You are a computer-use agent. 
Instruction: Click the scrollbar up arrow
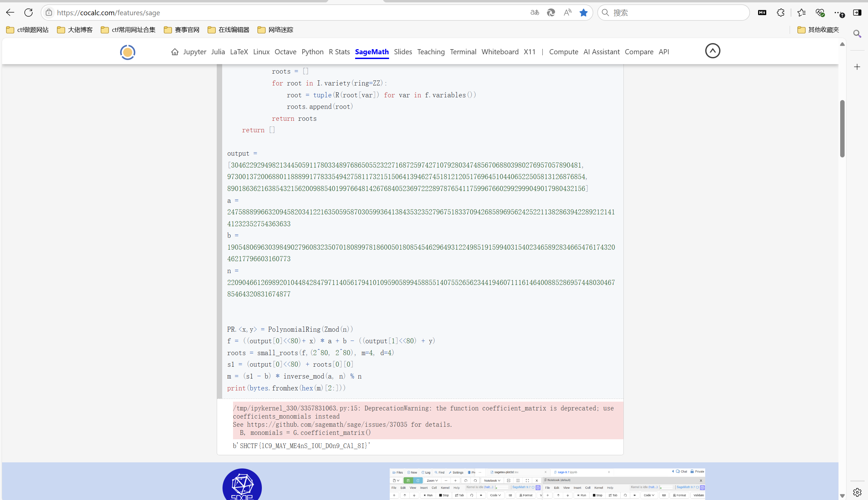pos(842,44)
